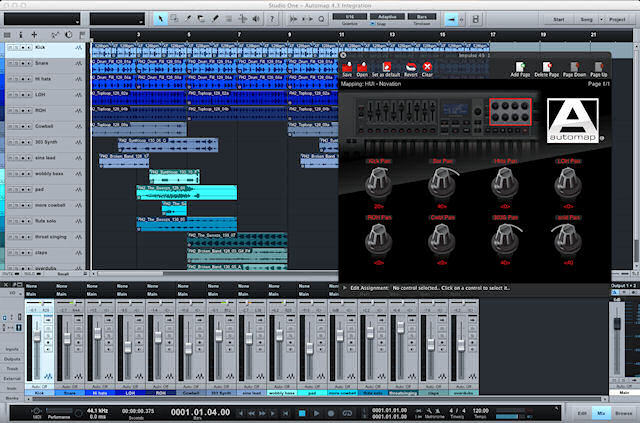Image resolution: width=640 pixels, height=423 pixels.
Task: Click the Add Page icon in Automap
Action: 520,69
